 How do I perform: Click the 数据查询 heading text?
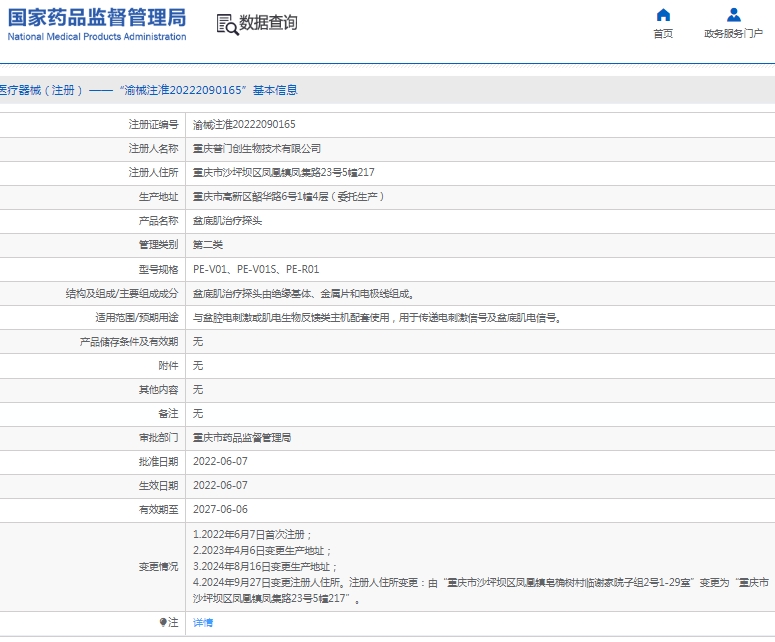268,22
